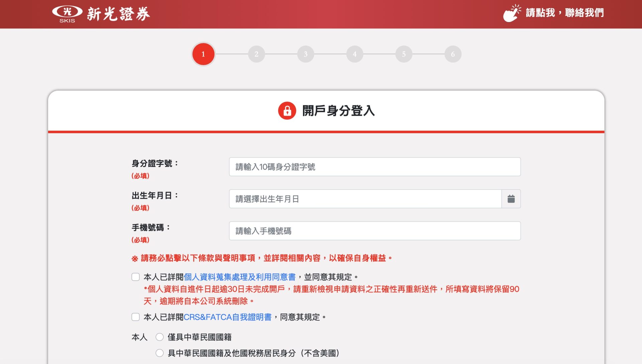Open the calendar picker for 出生年月日
The height and width of the screenshot is (364, 642).
[511, 199]
